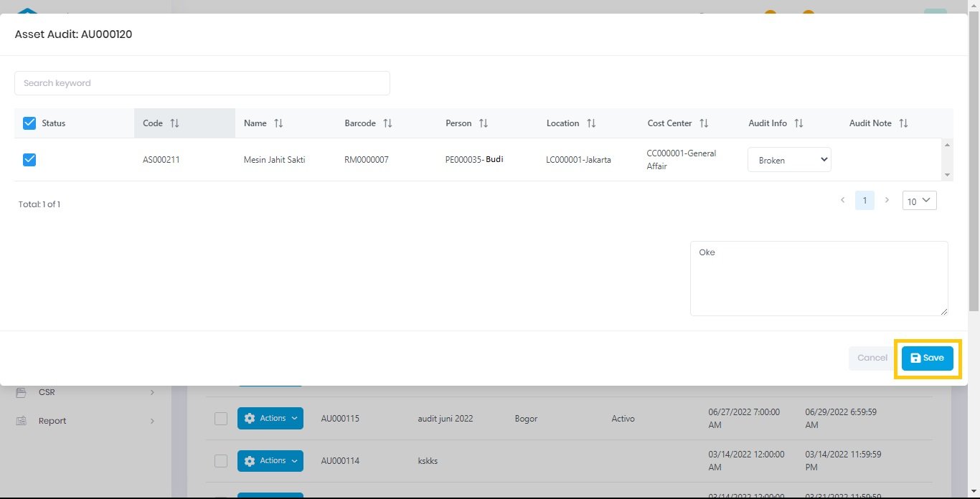Cancel the asset audit dialog
Image resolution: width=980 pixels, height=499 pixels.
(872, 358)
